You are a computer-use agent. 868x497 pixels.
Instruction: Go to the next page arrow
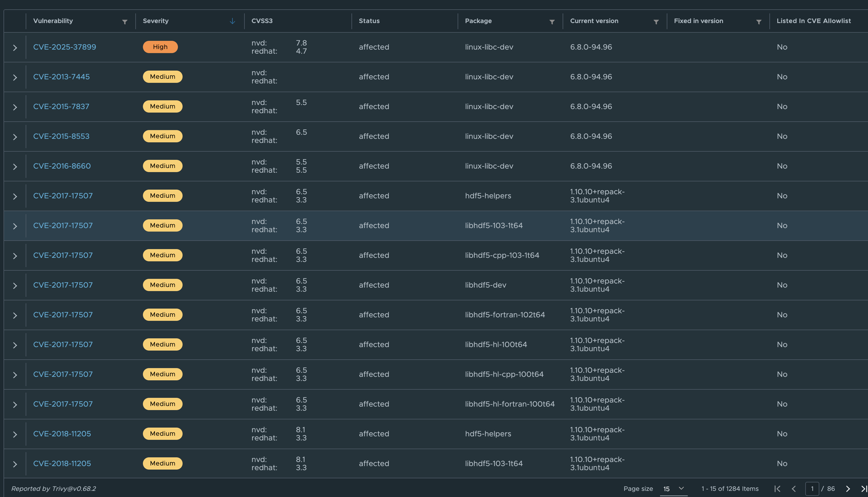pos(848,489)
